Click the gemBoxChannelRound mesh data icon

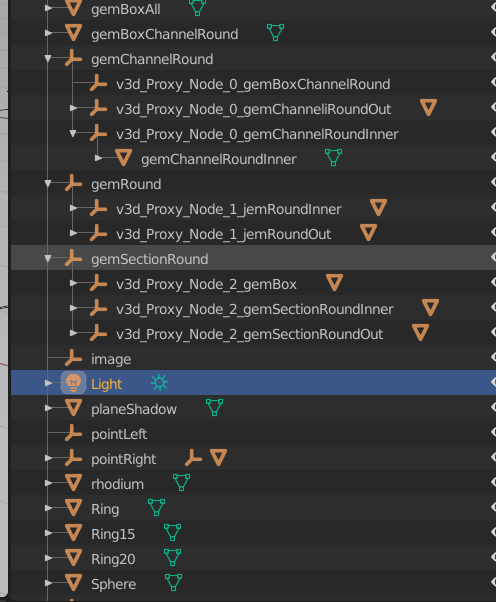(x=275, y=32)
